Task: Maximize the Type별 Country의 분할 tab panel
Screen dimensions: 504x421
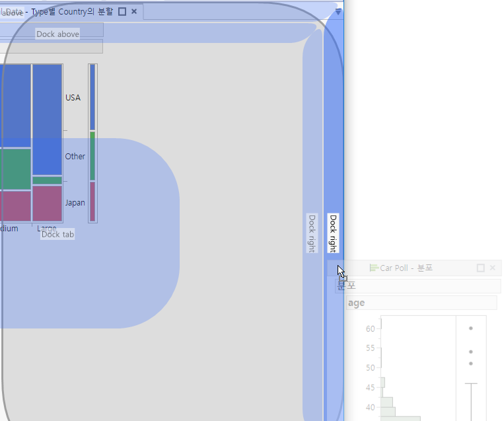Action: point(122,12)
